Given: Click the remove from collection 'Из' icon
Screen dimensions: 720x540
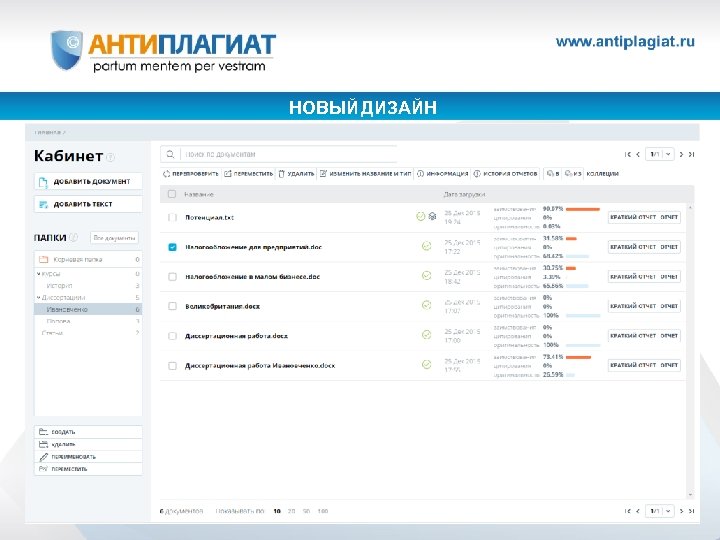Looking at the screenshot, I should 568,174.
